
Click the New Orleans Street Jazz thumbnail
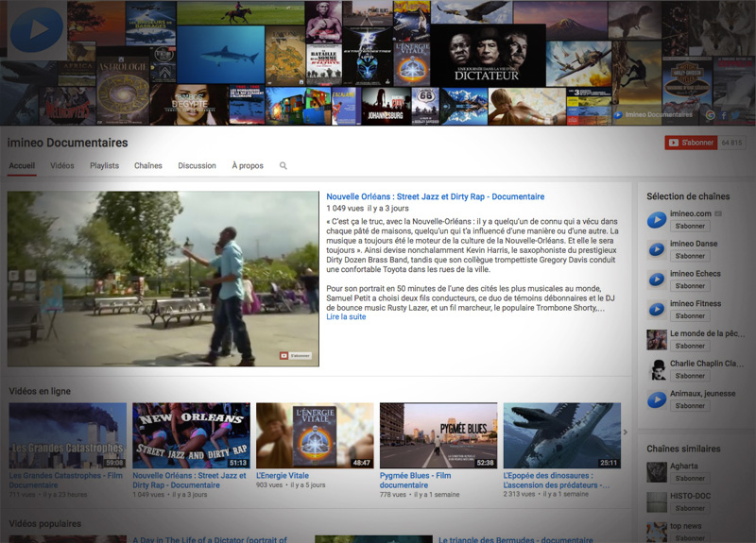coord(192,435)
